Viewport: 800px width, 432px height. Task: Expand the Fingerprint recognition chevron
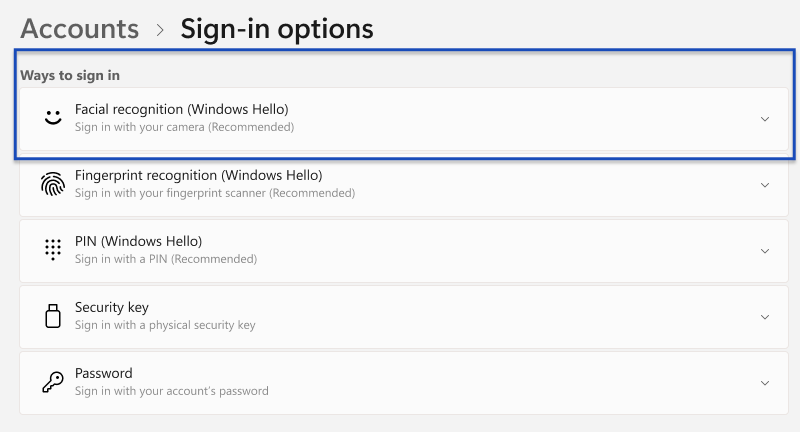point(765,185)
